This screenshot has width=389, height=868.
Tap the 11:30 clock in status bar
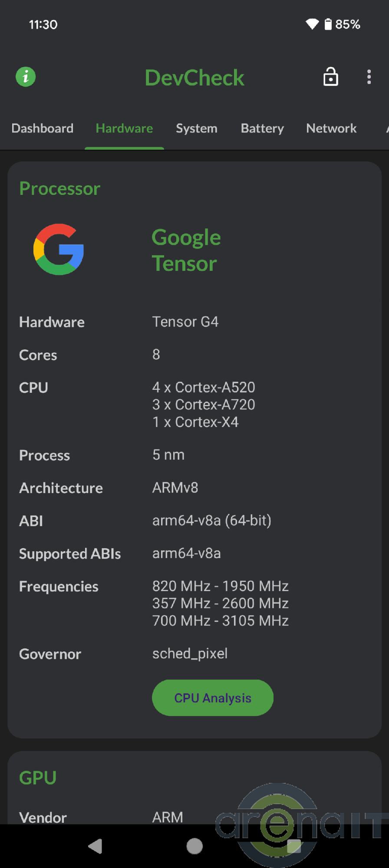pos(43,24)
